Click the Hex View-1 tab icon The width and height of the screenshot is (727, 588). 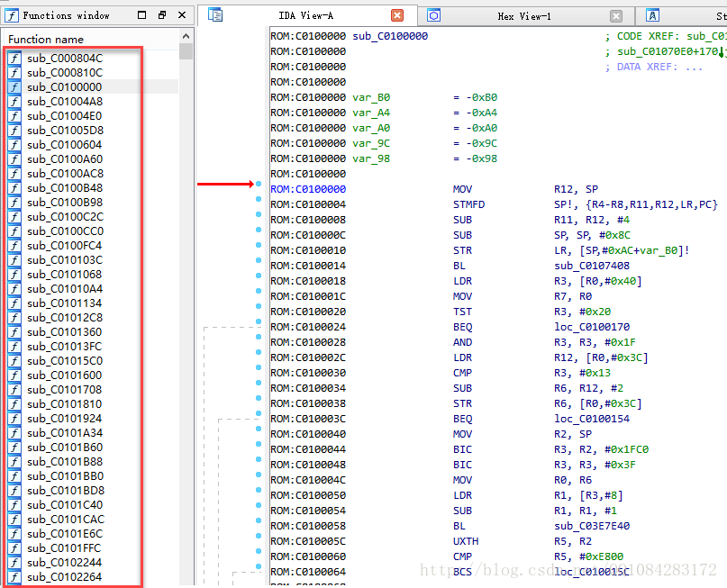tap(433, 15)
